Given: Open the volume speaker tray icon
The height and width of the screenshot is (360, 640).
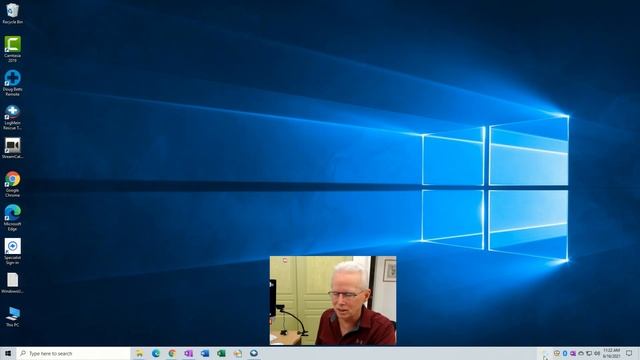Looking at the screenshot, I should (x=597, y=353).
